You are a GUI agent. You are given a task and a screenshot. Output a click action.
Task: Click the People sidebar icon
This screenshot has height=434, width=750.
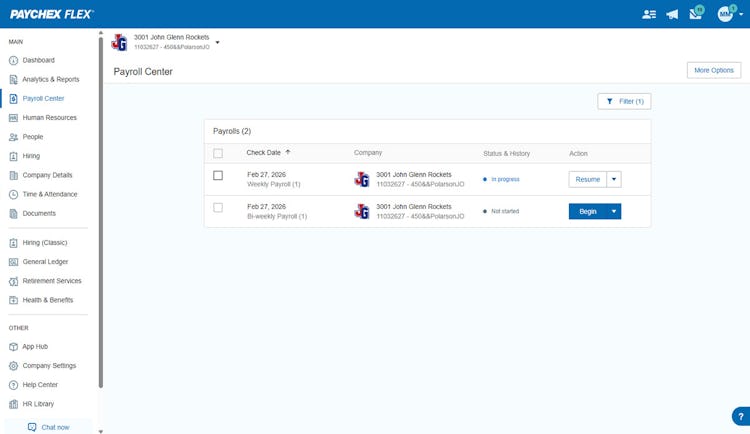pos(13,137)
